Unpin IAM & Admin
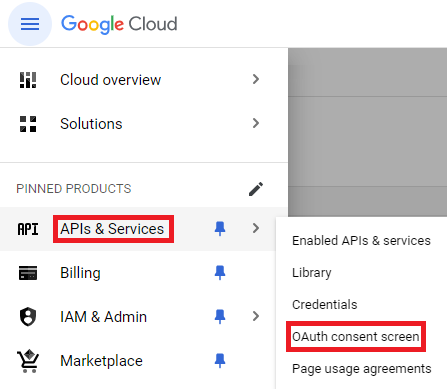Image resolution: width=447 pixels, height=389 pixels. coord(220,317)
